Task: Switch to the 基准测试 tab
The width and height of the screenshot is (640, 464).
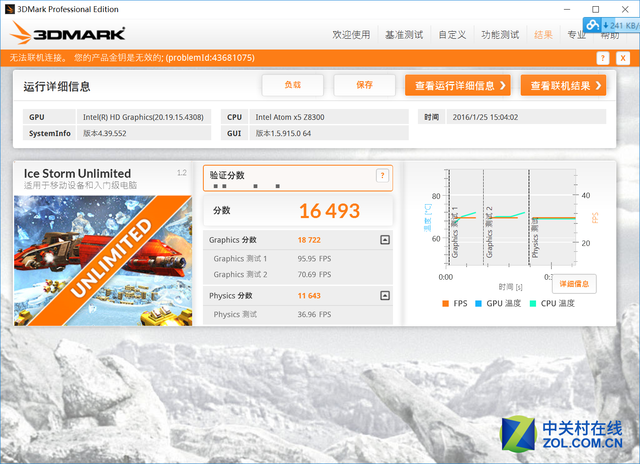Action: 403,34
